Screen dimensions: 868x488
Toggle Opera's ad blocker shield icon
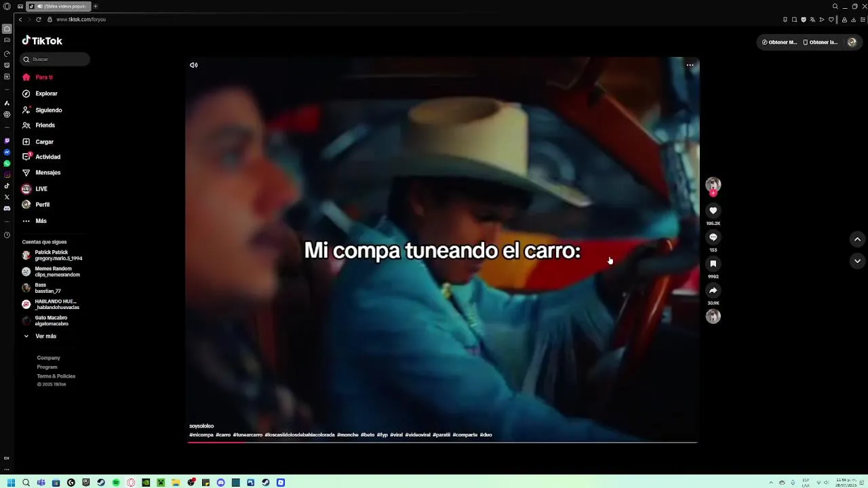tap(804, 20)
